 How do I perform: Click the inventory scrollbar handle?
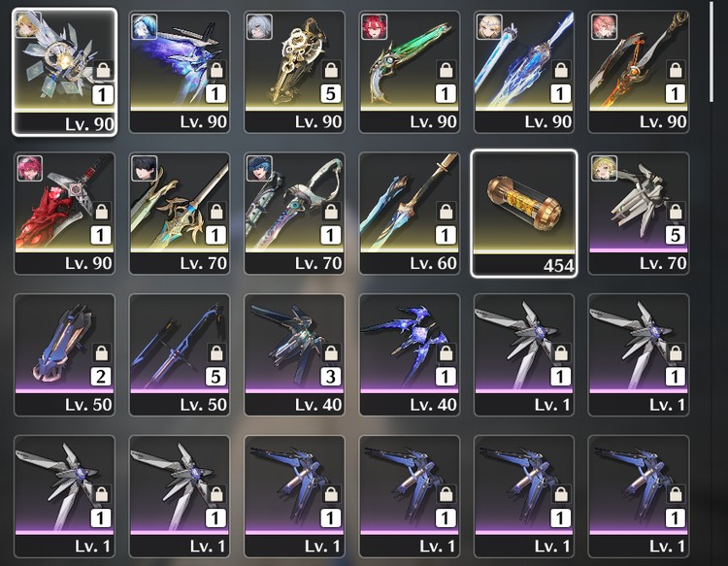tap(711, 51)
